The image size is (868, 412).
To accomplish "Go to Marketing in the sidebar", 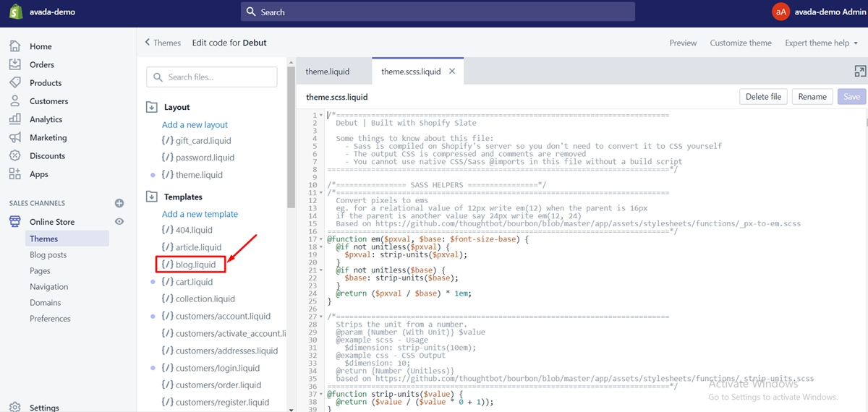I will click(x=48, y=137).
